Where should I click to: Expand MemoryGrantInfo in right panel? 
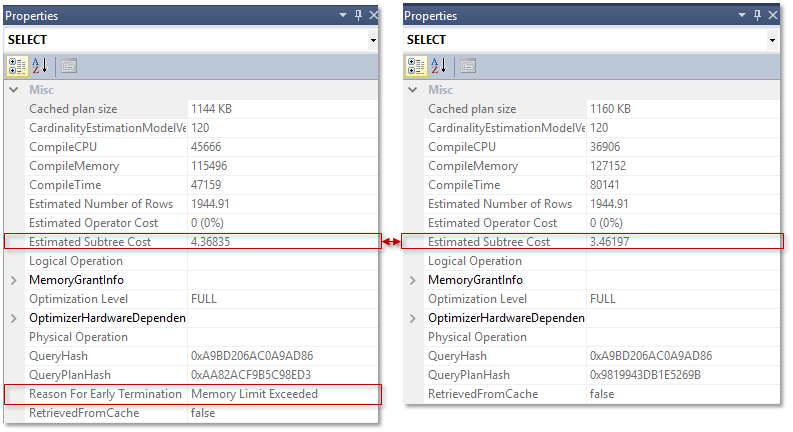pyautogui.click(x=413, y=280)
